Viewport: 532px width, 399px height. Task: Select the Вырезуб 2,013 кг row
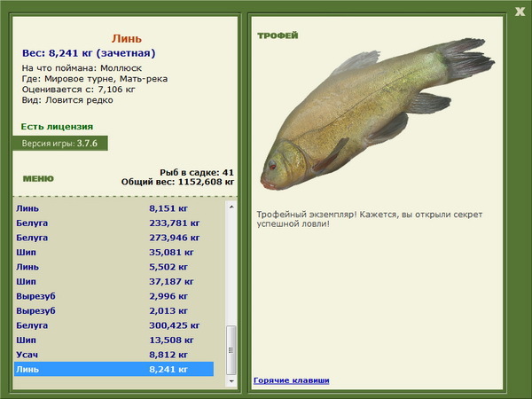[x=114, y=311]
